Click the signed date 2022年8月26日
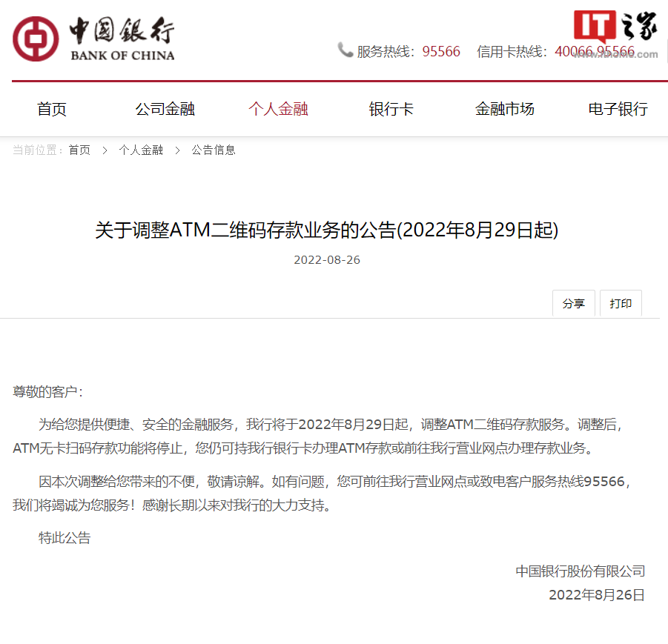The height and width of the screenshot is (644, 668). 596,595
